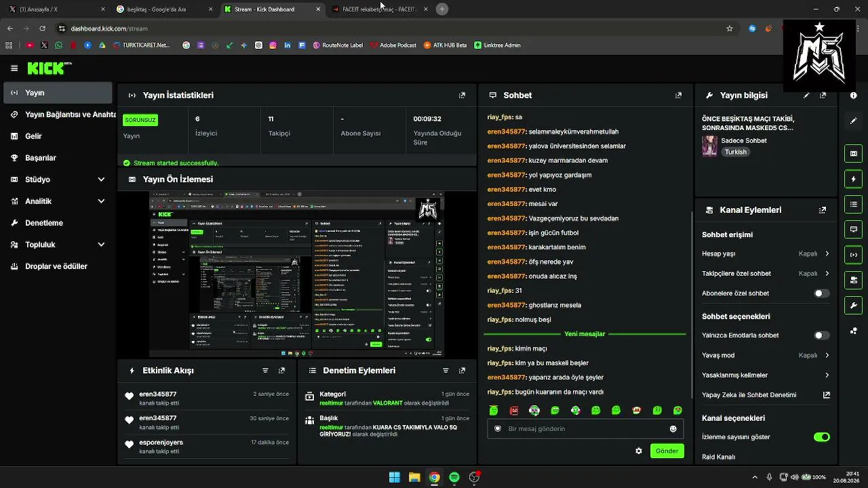Viewport: 868px width, 488px height.
Task: Click the Sadece Sohbet category thumbnail
Action: pos(709,146)
